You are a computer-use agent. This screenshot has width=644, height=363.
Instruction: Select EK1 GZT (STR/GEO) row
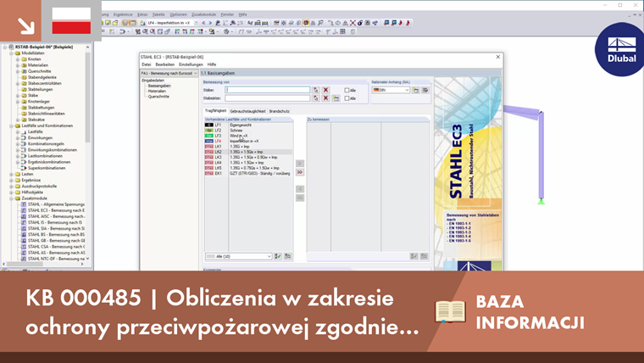(x=248, y=174)
